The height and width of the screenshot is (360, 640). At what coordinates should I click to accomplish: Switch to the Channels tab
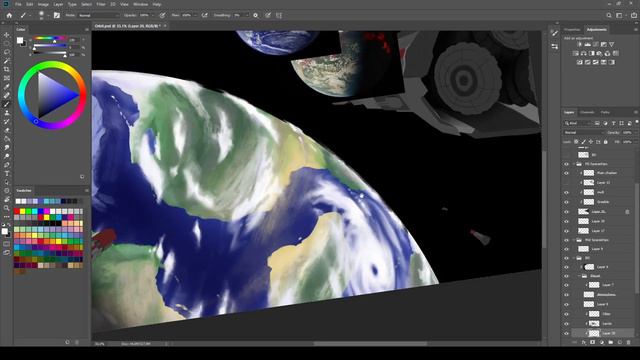587,112
